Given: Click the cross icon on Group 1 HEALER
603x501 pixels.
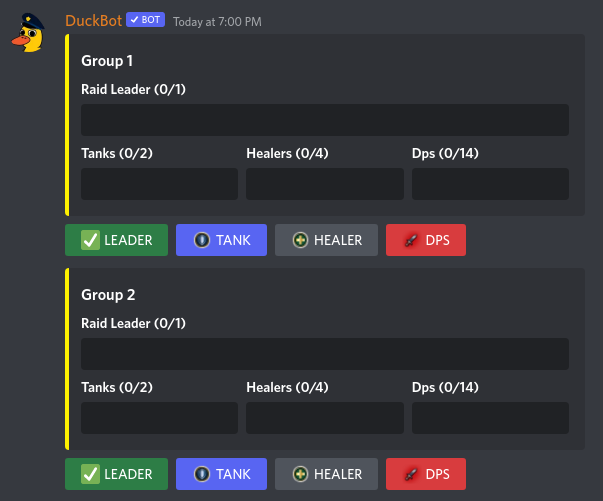Looking at the screenshot, I should point(300,240).
